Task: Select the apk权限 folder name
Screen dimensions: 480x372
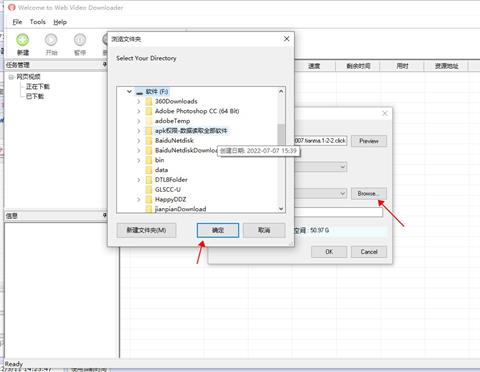Action: coord(191,131)
